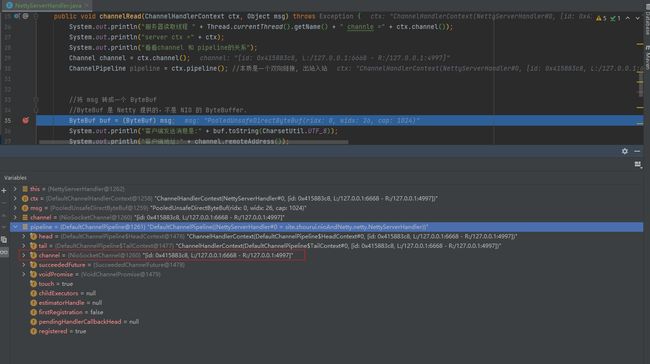The image size is (650, 364).
Task: Expand the 'tail' field under pipeline
Action: pos(24,246)
